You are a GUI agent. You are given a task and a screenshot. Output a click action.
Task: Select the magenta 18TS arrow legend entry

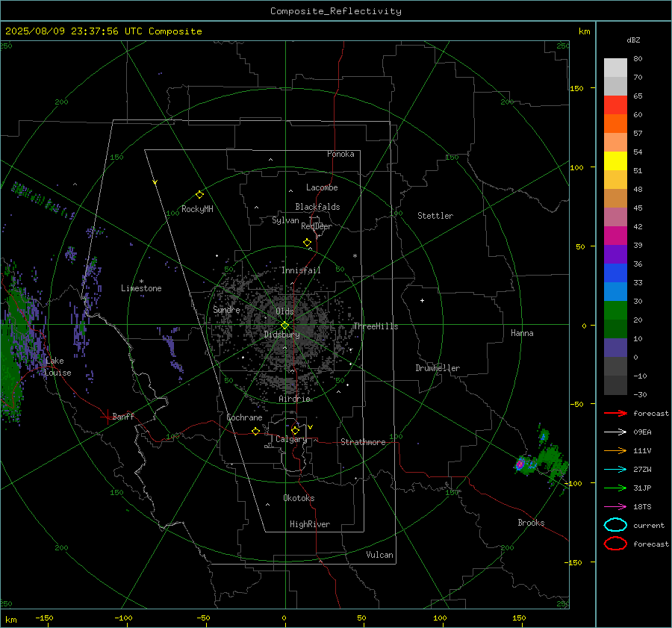click(x=615, y=506)
